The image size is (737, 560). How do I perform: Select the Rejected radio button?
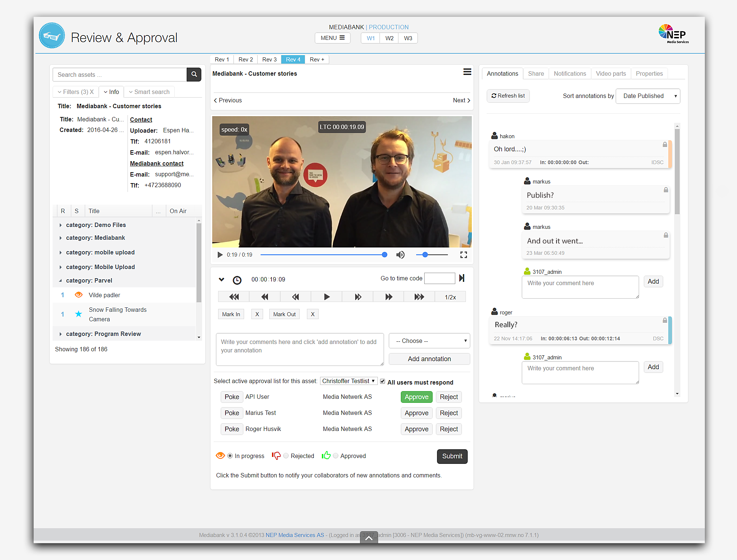coord(286,456)
